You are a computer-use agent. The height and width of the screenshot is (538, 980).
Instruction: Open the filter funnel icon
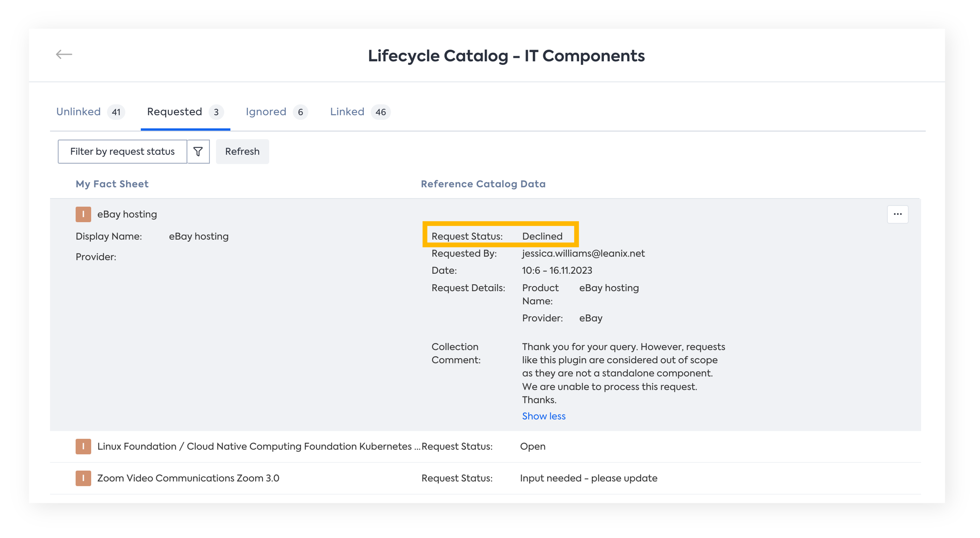point(198,152)
